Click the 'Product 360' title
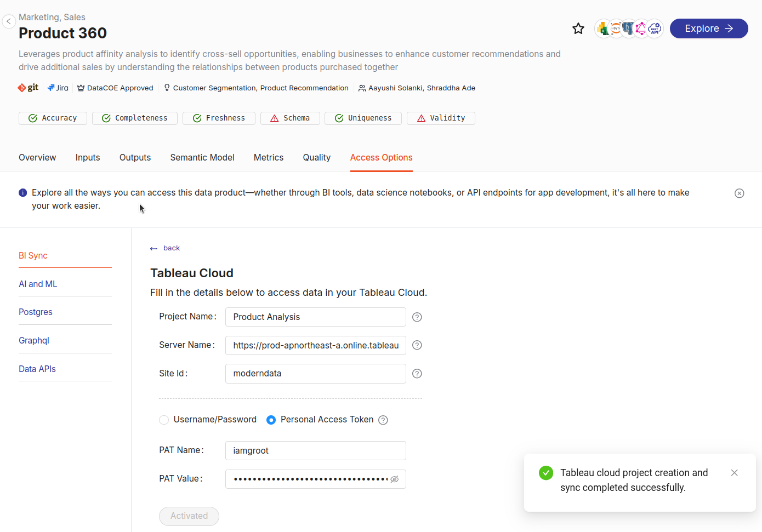Image resolution: width=762 pixels, height=532 pixels. (62, 33)
